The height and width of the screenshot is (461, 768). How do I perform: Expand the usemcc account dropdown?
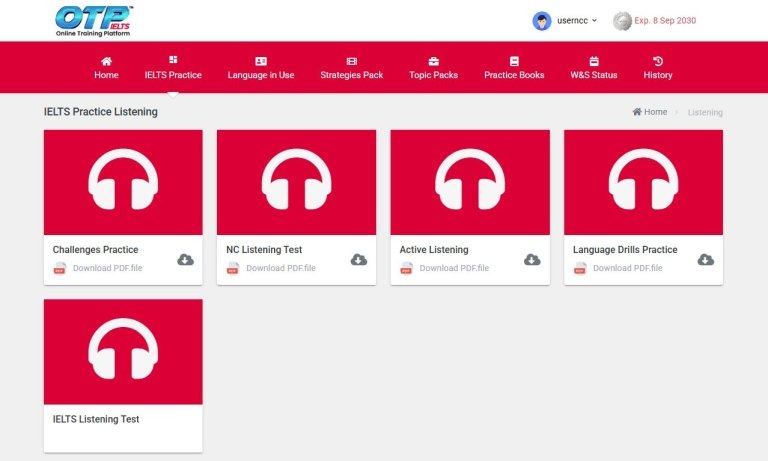(580, 20)
